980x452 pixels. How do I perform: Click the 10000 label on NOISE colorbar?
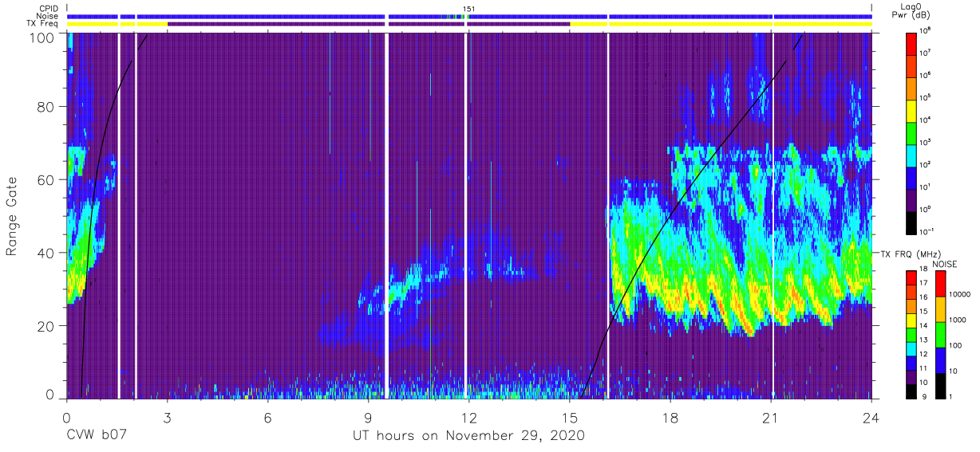pyautogui.click(x=961, y=294)
